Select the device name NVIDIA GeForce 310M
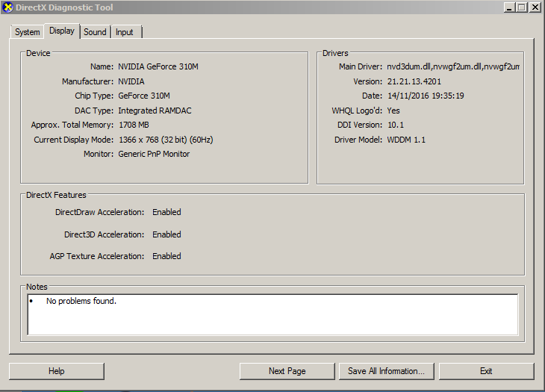Viewport: 545px width, 392px height. (x=158, y=66)
